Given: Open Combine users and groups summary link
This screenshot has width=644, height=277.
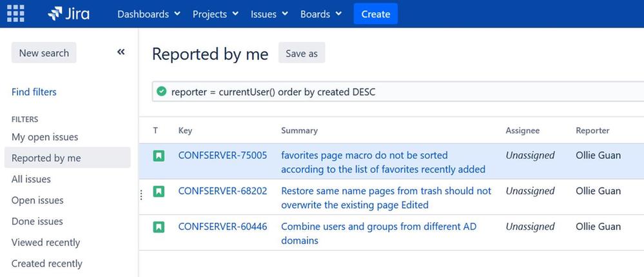Looking at the screenshot, I should tap(378, 233).
